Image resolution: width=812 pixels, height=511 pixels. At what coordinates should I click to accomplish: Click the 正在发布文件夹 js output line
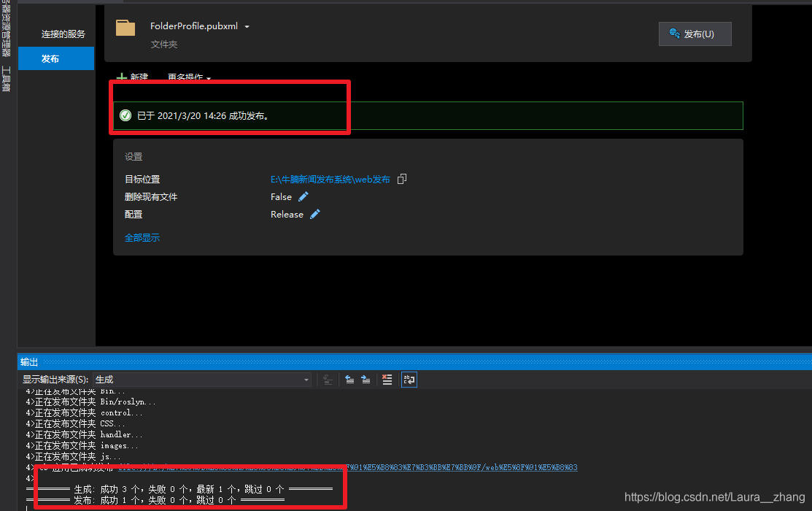click(73, 456)
